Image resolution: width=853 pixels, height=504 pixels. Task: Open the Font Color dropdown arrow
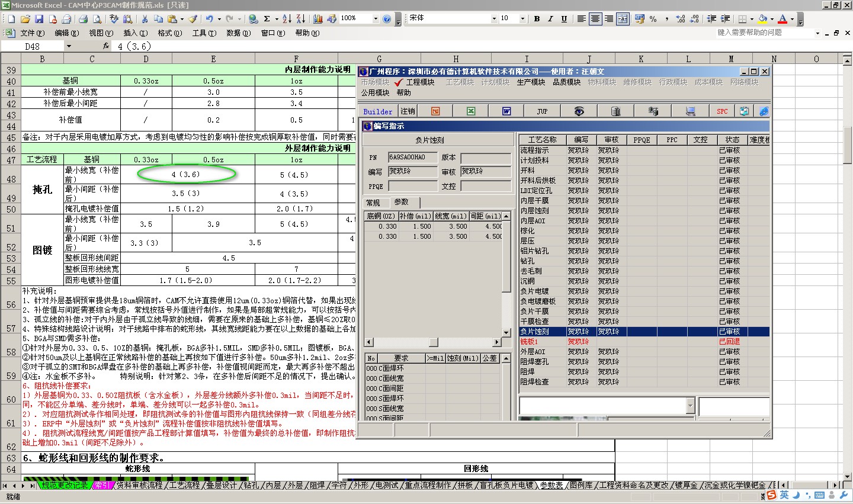[x=793, y=19]
